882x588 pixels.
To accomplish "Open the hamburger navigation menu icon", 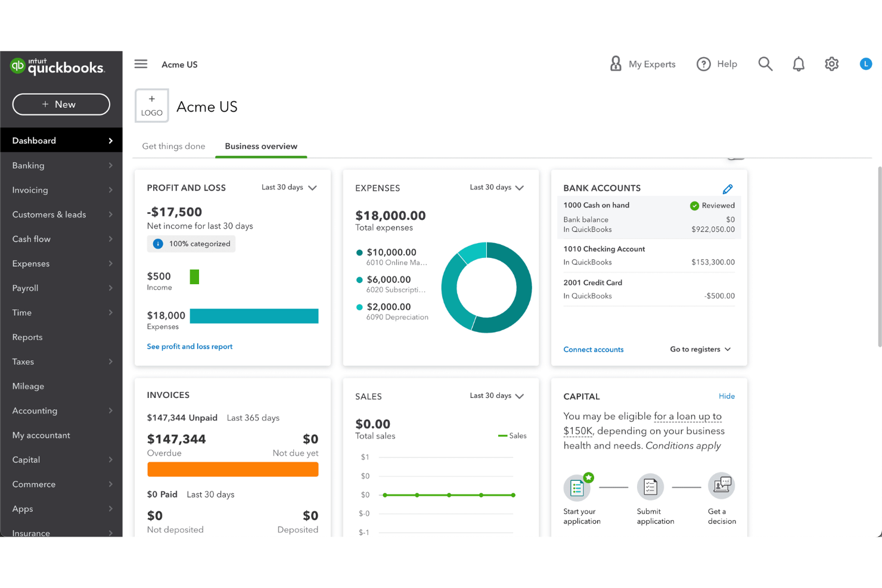I will click(x=141, y=64).
